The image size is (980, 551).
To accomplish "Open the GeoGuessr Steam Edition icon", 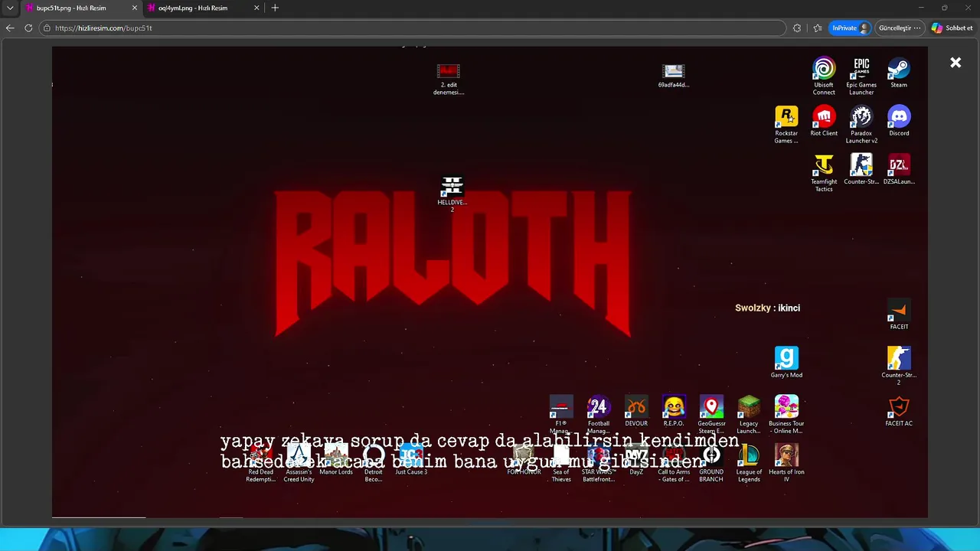I will [711, 415].
